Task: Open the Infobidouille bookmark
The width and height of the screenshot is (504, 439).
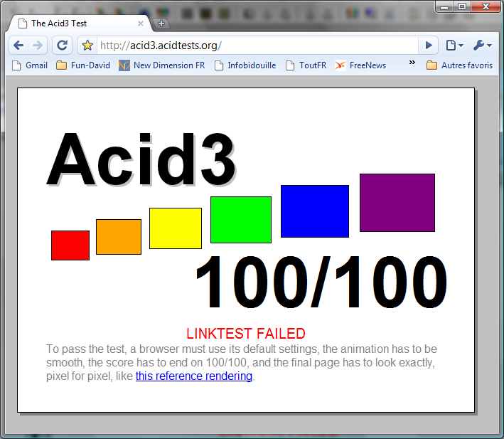Action: pyautogui.click(x=245, y=65)
